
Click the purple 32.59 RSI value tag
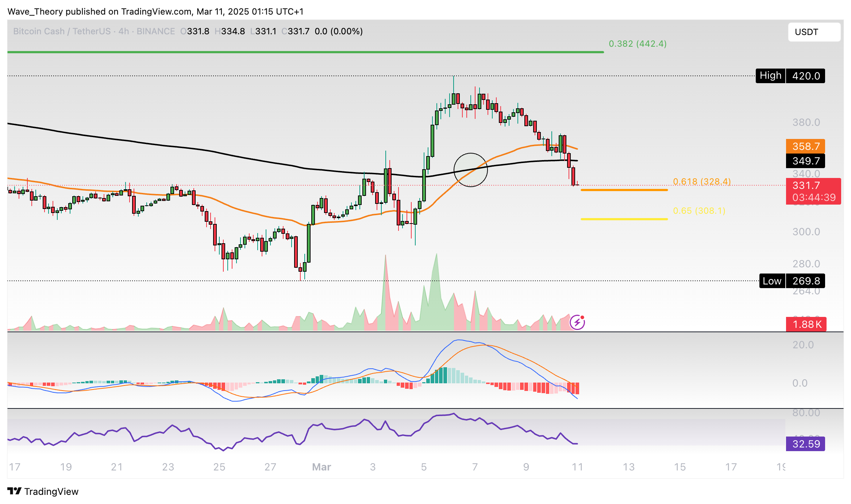coord(805,444)
